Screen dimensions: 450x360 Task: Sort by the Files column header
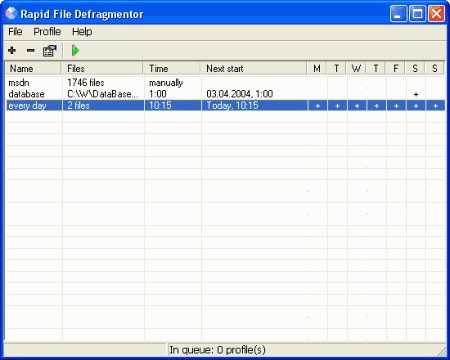point(102,68)
